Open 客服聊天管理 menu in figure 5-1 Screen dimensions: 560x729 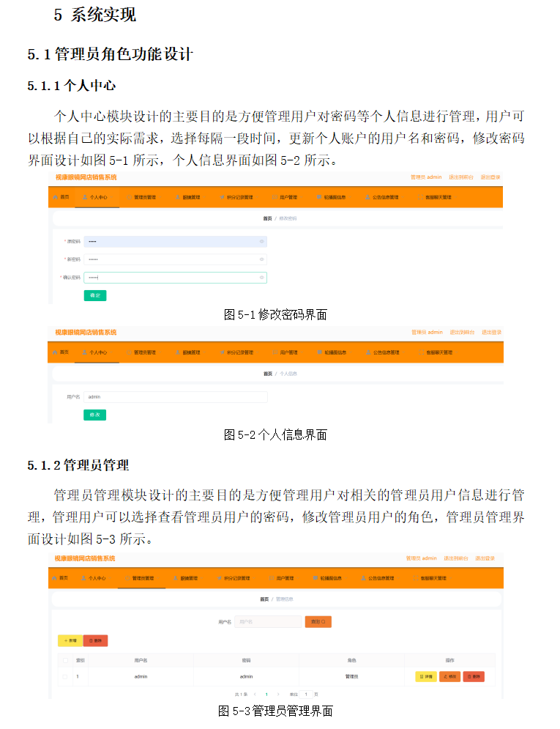[435, 197]
